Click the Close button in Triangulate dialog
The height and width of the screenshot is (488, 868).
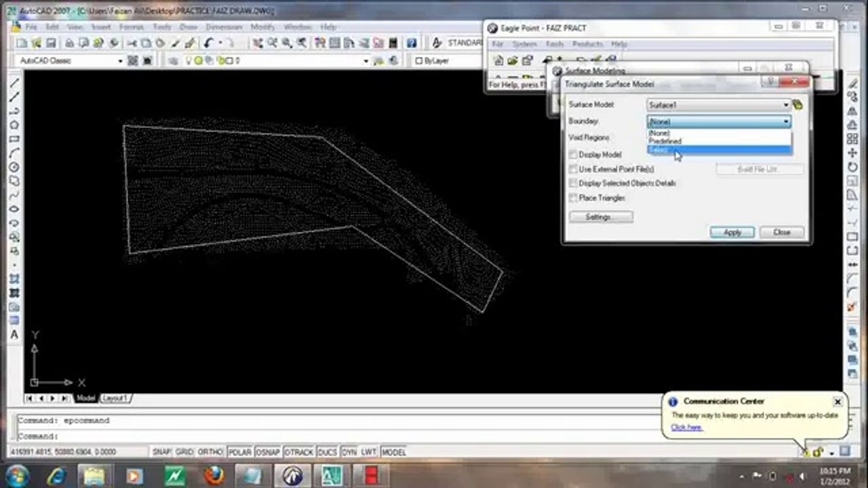pyautogui.click(x=782, y=232)
